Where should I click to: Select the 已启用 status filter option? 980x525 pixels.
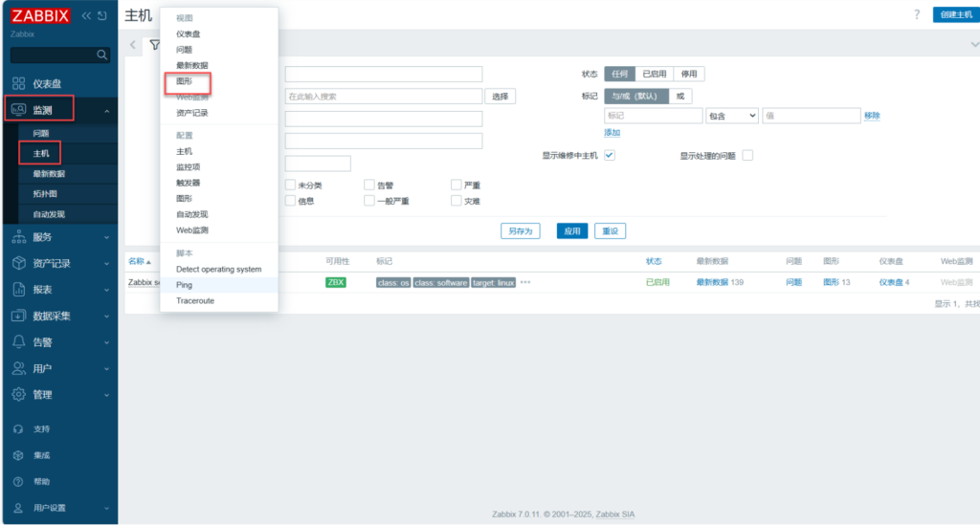point(654,74)
